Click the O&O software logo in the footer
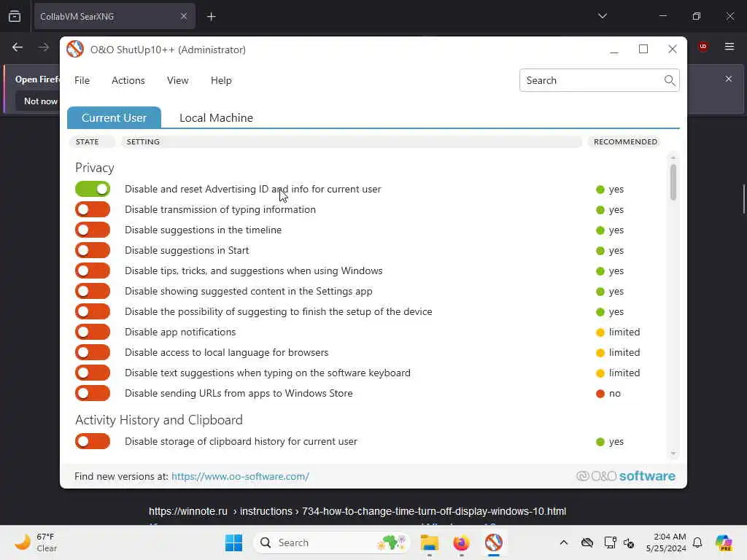 click(625, 475)
